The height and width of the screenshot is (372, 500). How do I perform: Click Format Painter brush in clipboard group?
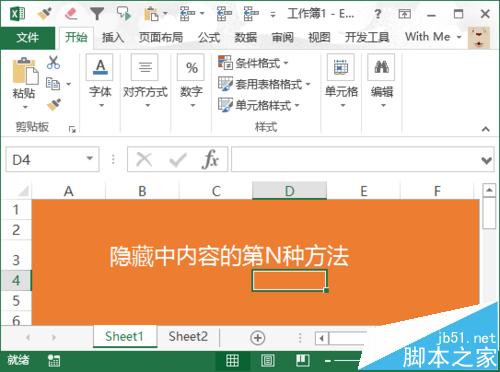pyautogui.click(x=53, y=105)
